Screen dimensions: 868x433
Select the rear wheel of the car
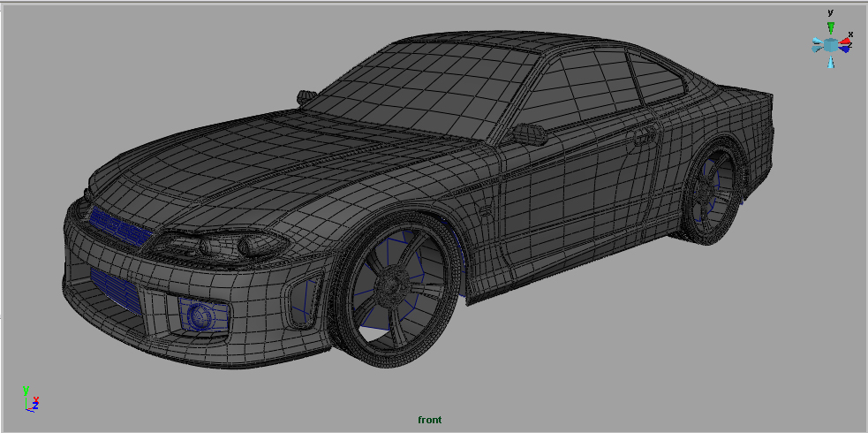point(710,193)
